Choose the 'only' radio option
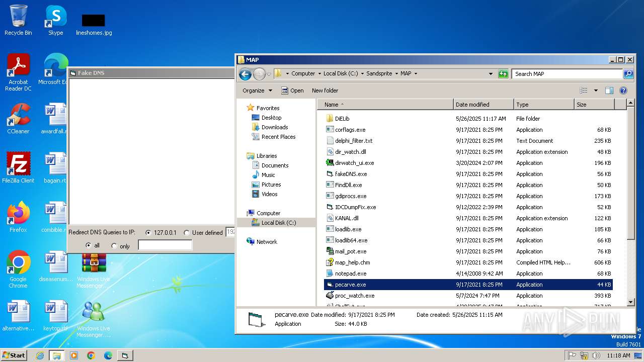644x362 pixels. [x=114, y=246]
